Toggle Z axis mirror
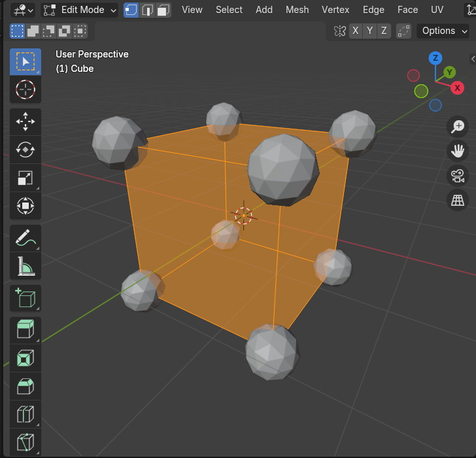The image size is (476, 458). point(384,31)
